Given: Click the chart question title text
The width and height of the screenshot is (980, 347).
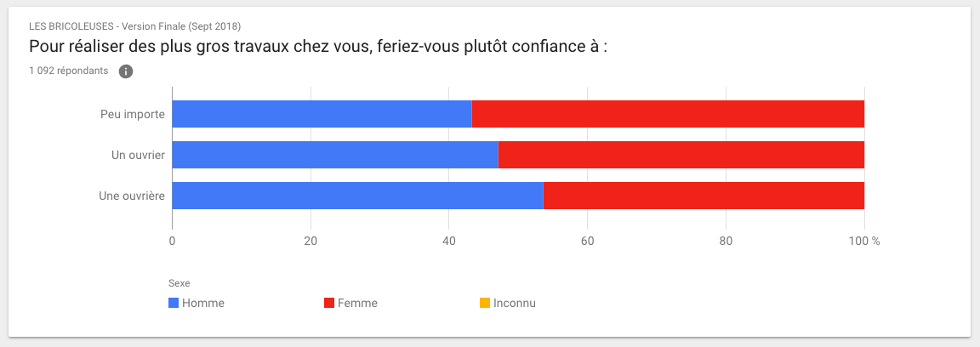Looking at the screenshot, I should tap(318, 46).
